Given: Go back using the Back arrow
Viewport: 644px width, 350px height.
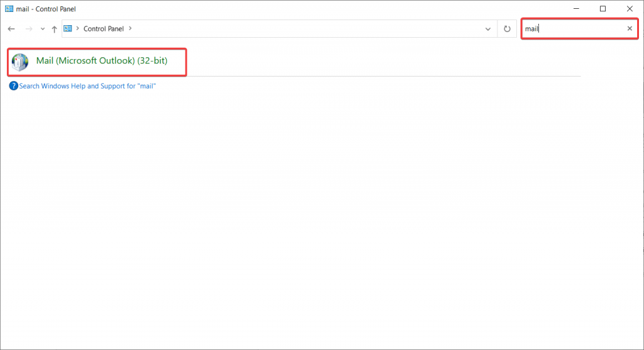Looking at the screenshot, I should [x=11, y=29].
